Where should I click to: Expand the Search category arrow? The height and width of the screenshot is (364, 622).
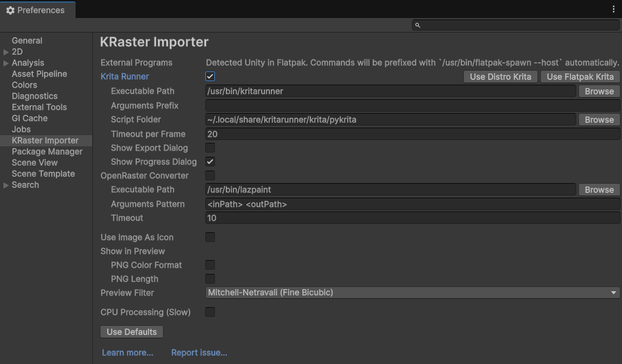(x=6, y=185)
